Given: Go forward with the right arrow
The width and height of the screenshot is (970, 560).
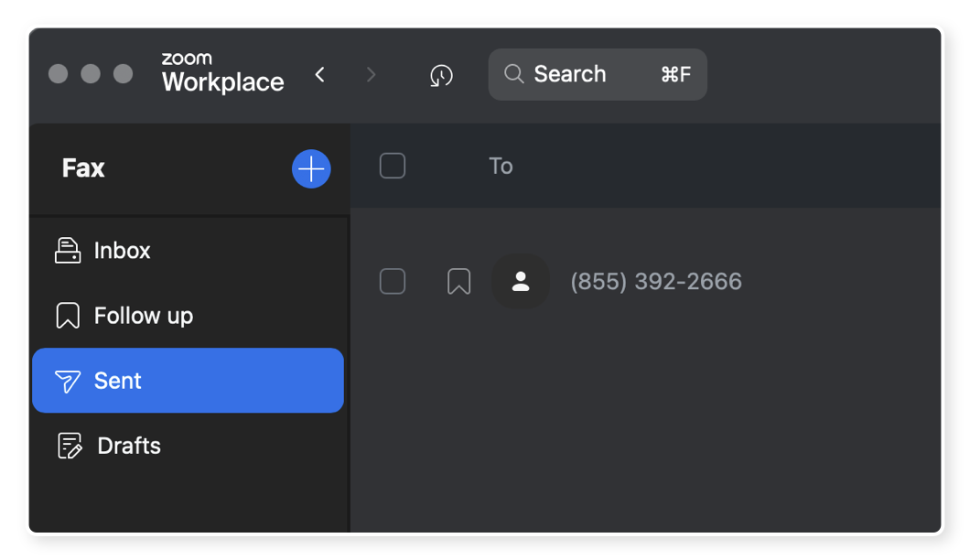Looking at the screenshot, I should pyautogui.click(x=371, y=74).
